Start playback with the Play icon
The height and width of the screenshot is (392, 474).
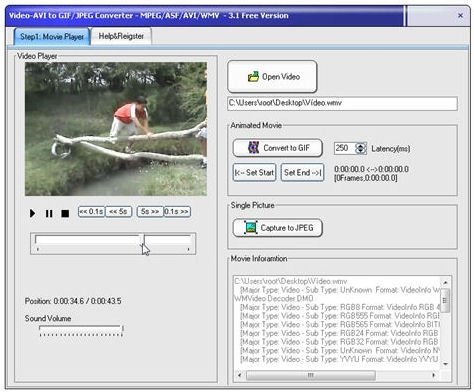(x=32, y=213)
